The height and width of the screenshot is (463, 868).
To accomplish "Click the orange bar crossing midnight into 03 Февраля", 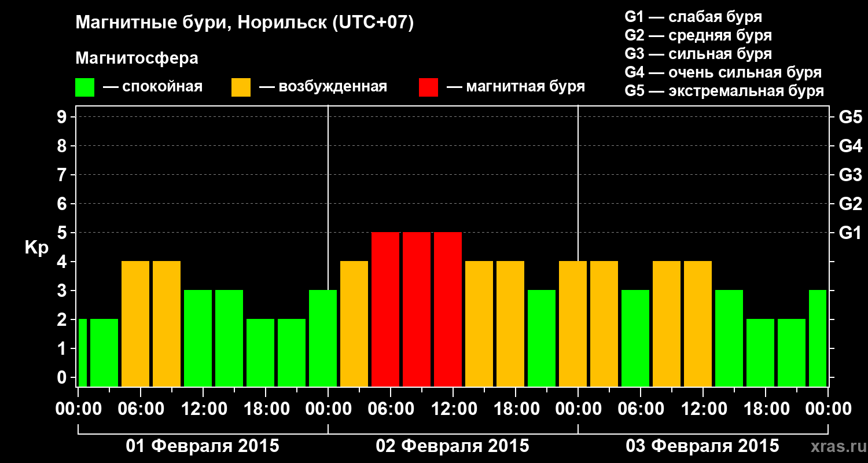I will pos(573,324).
